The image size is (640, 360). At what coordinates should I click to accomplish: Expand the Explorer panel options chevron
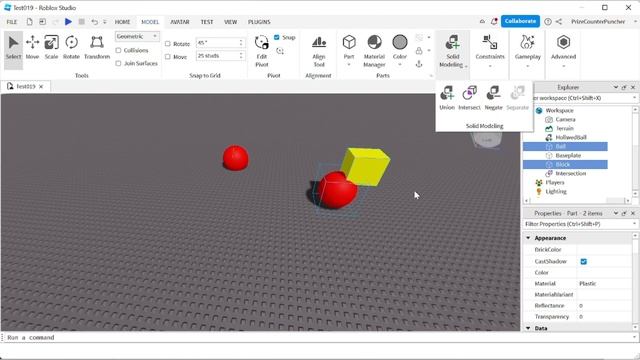pos(616,87)
